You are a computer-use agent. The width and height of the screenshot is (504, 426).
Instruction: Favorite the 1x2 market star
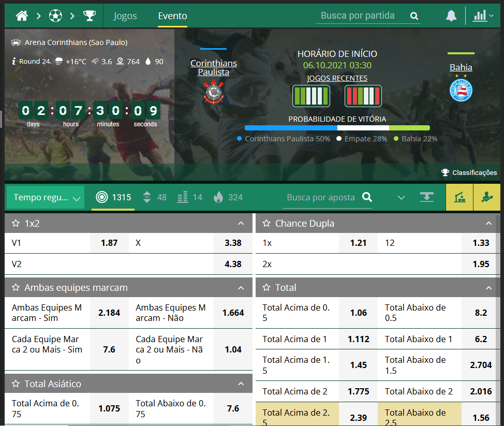16,223
